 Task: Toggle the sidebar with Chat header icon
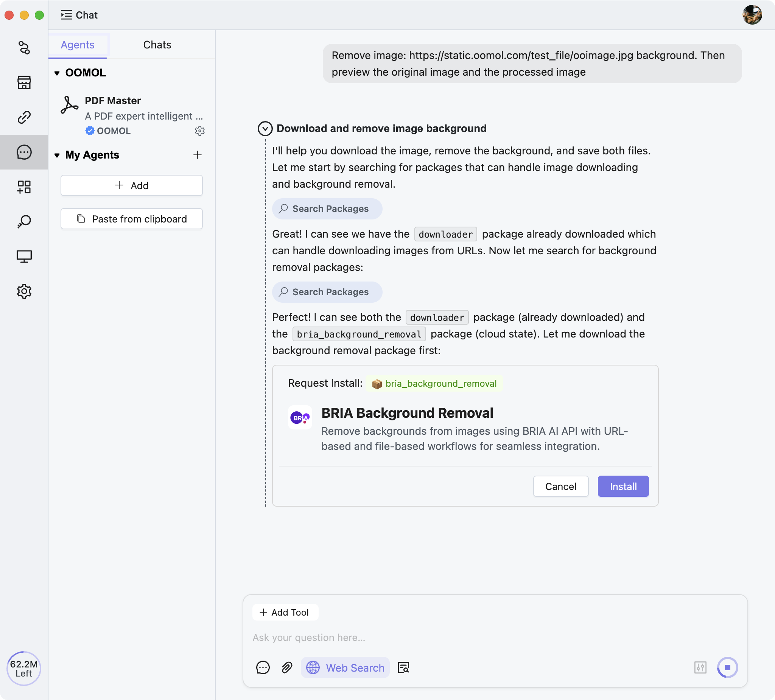tap(66, 15)
